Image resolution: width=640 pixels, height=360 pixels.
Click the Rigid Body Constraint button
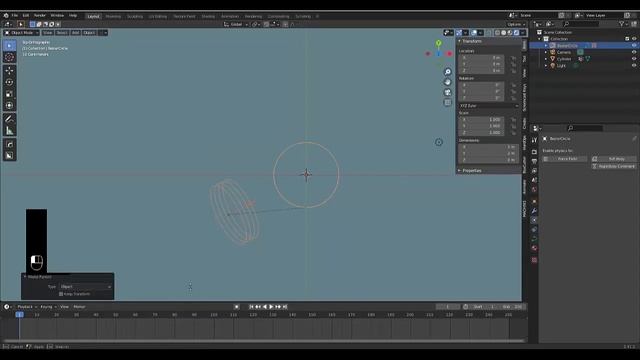pyautogui.click(x=614, y=167)
